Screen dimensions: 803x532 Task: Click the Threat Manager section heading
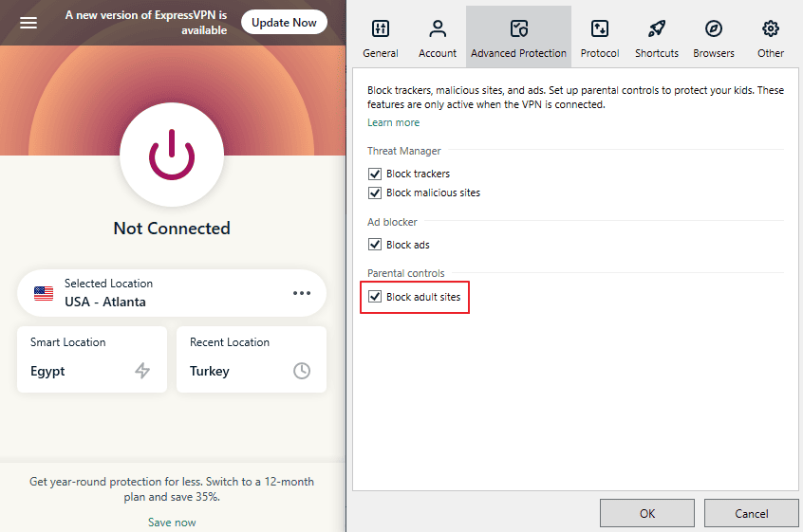(x=404, y=151)
